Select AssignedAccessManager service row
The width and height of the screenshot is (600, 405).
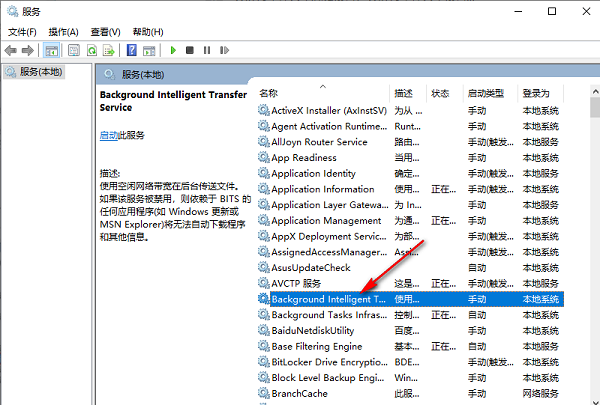coord(410,251)
